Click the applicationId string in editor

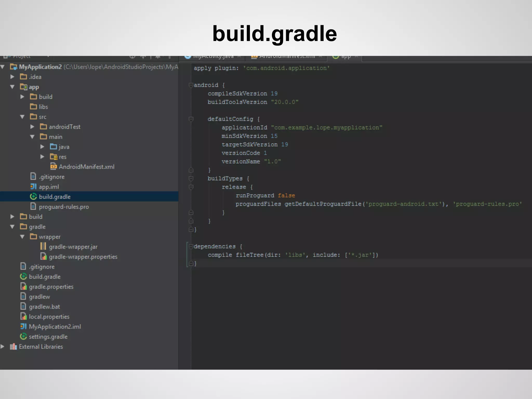327,128
